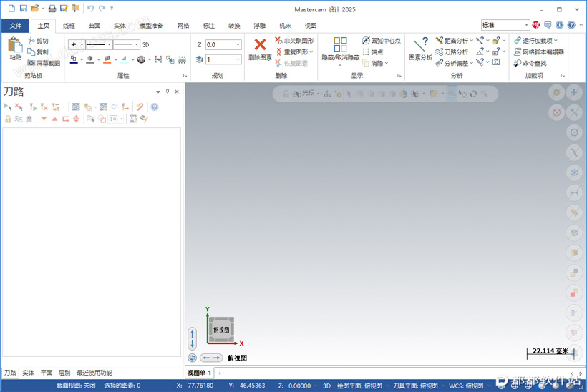This screenshot has height=392, width=587.
Task: Select 非关联图形 in the delete group
Action: (294, 40)
